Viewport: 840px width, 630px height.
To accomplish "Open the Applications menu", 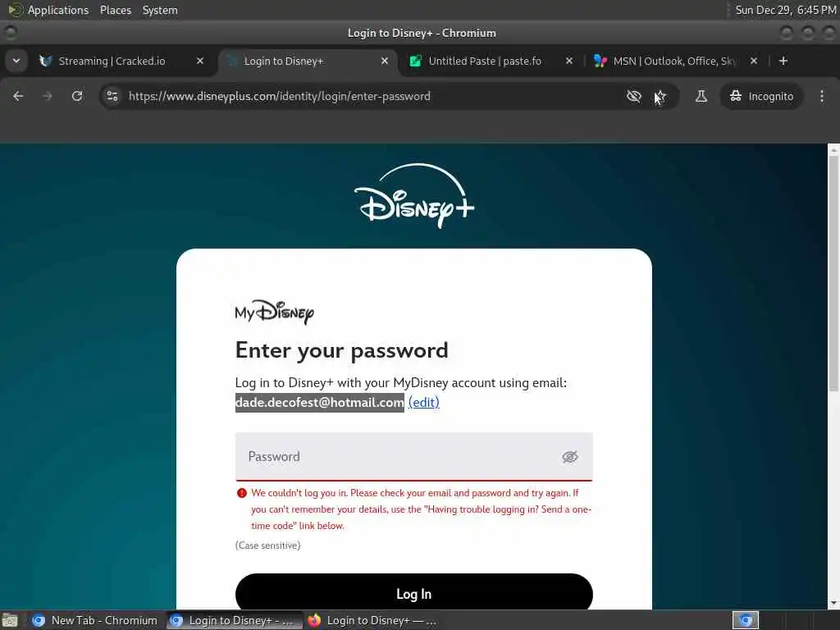I will point(58,10).
